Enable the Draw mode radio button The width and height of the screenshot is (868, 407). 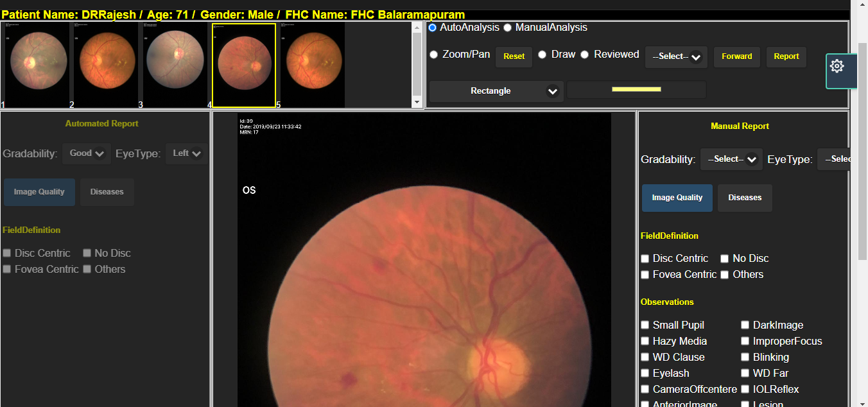pos(542,55)
